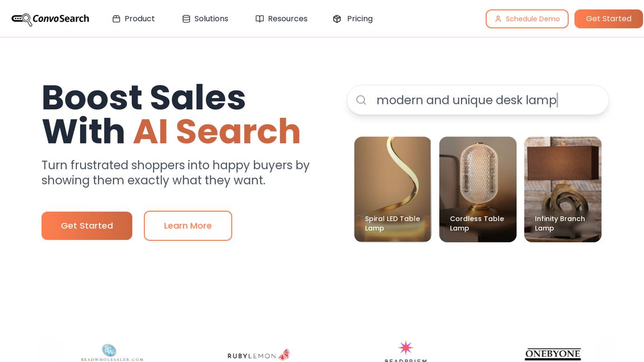The height and width of the screenshot is (362, 644).
Task: Click the magnifier icon in search box
Action: tap(361, 100)
